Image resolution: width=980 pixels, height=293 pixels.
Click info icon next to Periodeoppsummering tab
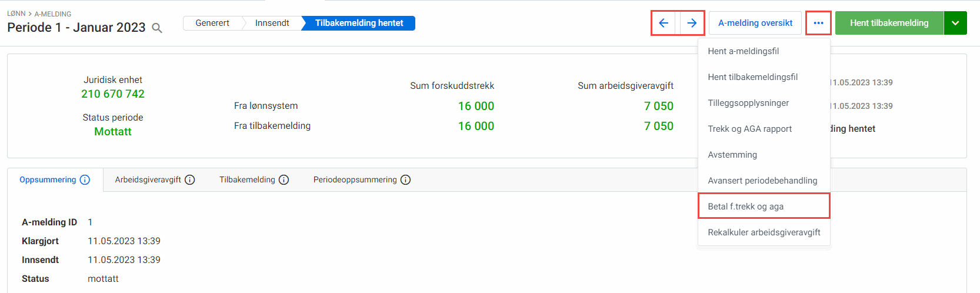point(405,180)
